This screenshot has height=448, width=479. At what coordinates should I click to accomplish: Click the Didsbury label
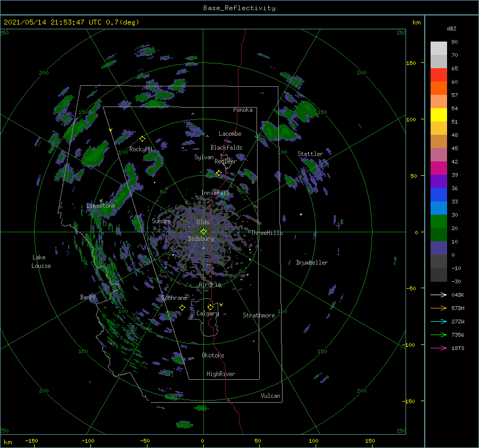pyautogui.click(x=201, y=239)
